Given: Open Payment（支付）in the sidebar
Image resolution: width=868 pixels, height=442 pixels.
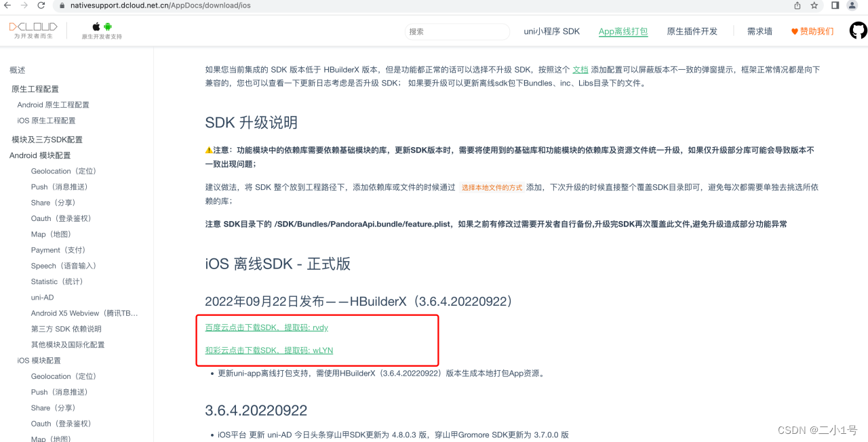Looking at the screenshot, I should tap(58, 249).
